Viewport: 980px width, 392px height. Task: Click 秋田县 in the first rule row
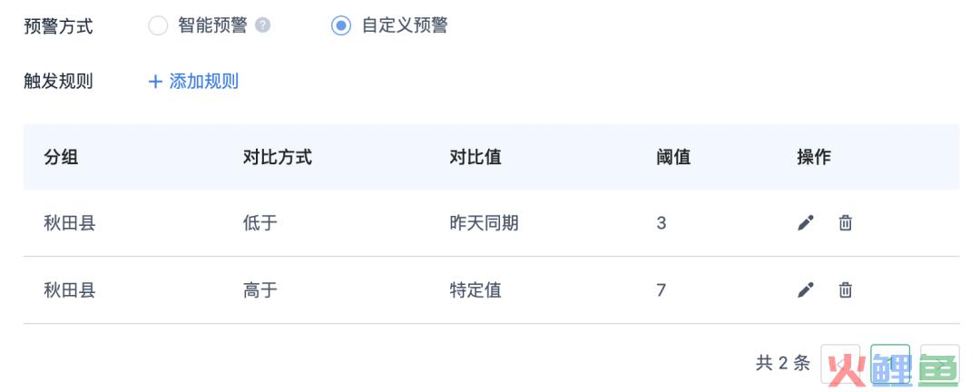coord(69,222)
